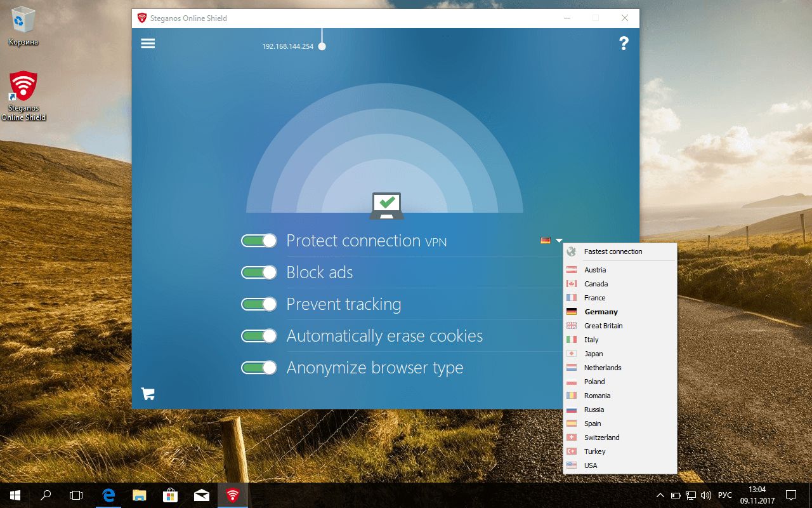Choose Austria from country list
The height and width of the screenshot is (508, 812).
(620, 270)
